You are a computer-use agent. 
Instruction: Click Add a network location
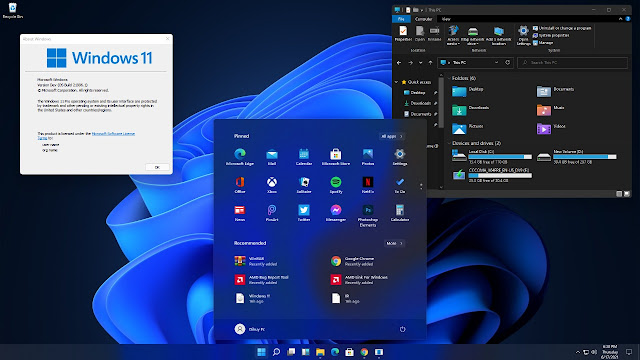[499, 36]
